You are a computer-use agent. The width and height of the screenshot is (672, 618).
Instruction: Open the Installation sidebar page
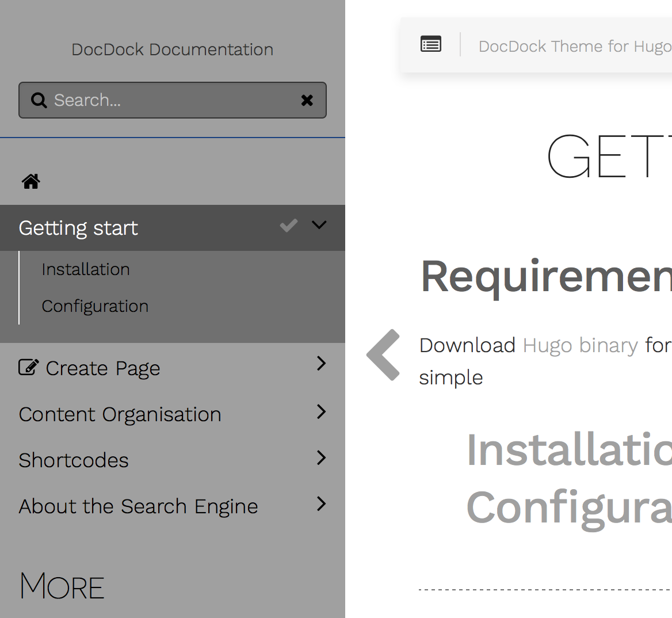(86, 269)
